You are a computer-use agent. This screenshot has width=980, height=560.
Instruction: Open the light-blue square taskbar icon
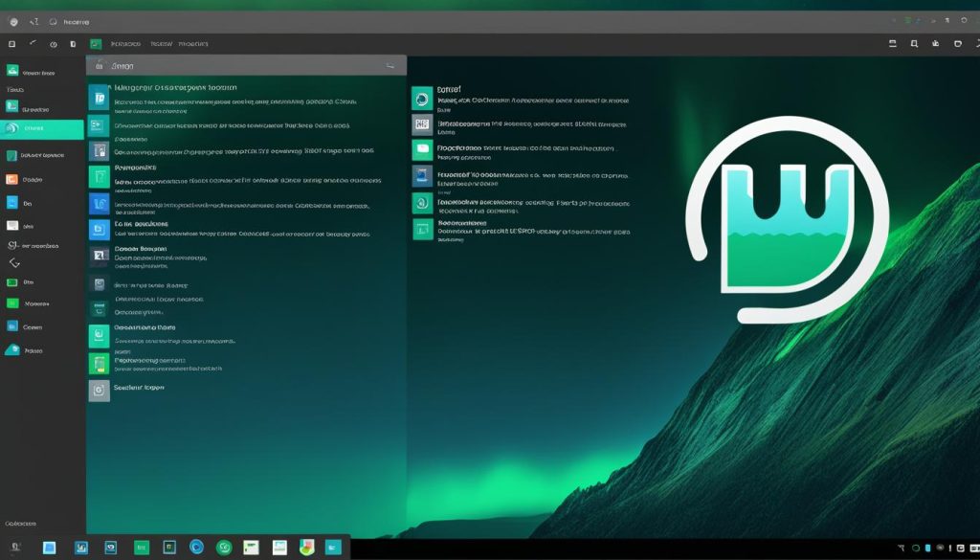pyautogui.click(x=49, y=549)
